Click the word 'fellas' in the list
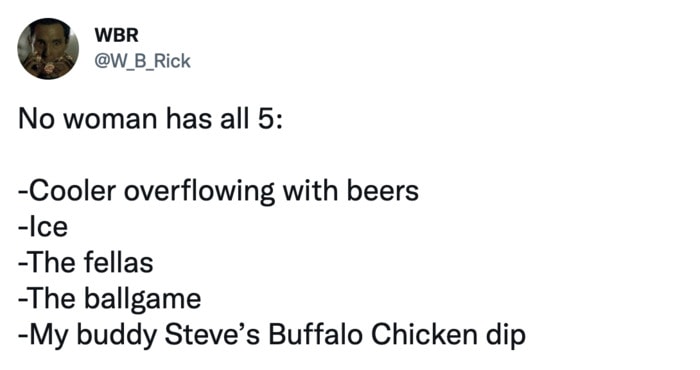 coord(118,262)
